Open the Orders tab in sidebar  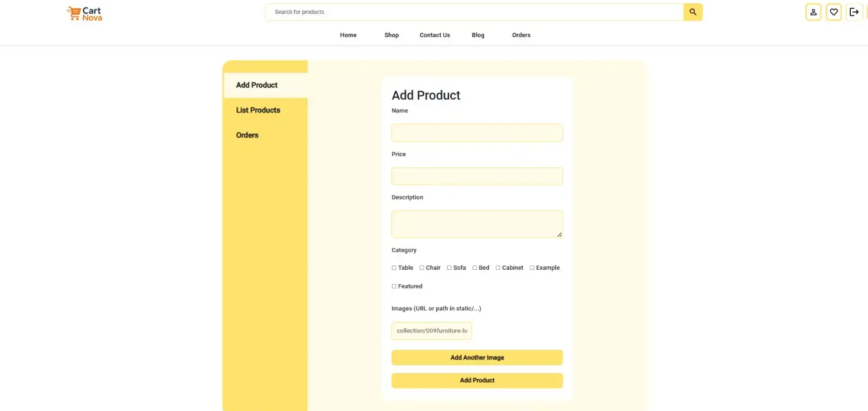click(x=247, y=135)
